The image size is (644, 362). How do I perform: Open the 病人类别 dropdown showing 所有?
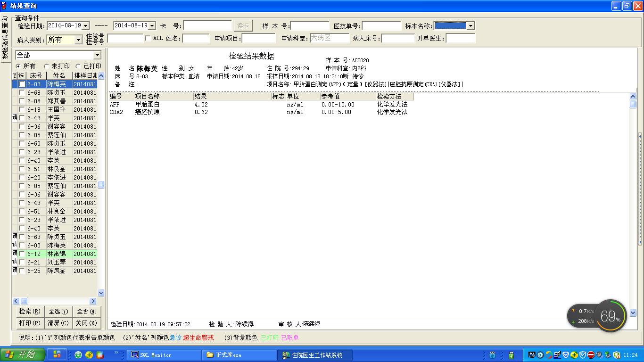click(x=79, y=40)
